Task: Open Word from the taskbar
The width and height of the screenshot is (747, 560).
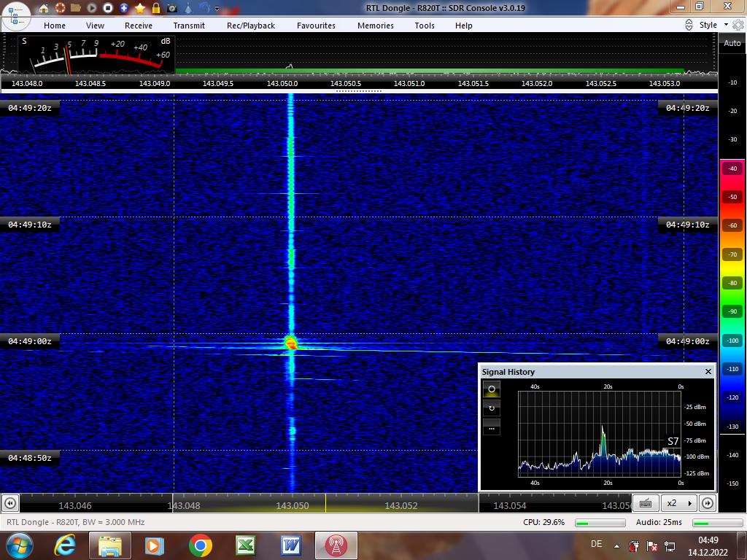Action: [290, 545]
